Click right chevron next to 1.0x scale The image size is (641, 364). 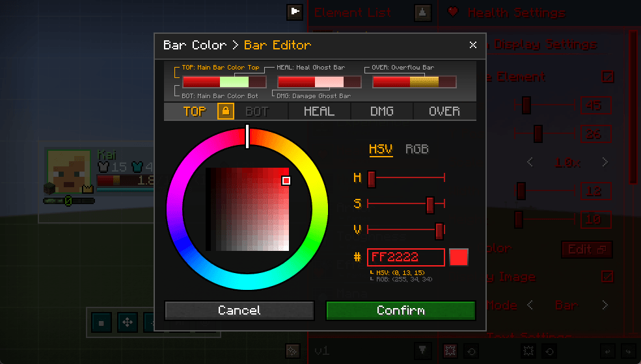[605, 162]
